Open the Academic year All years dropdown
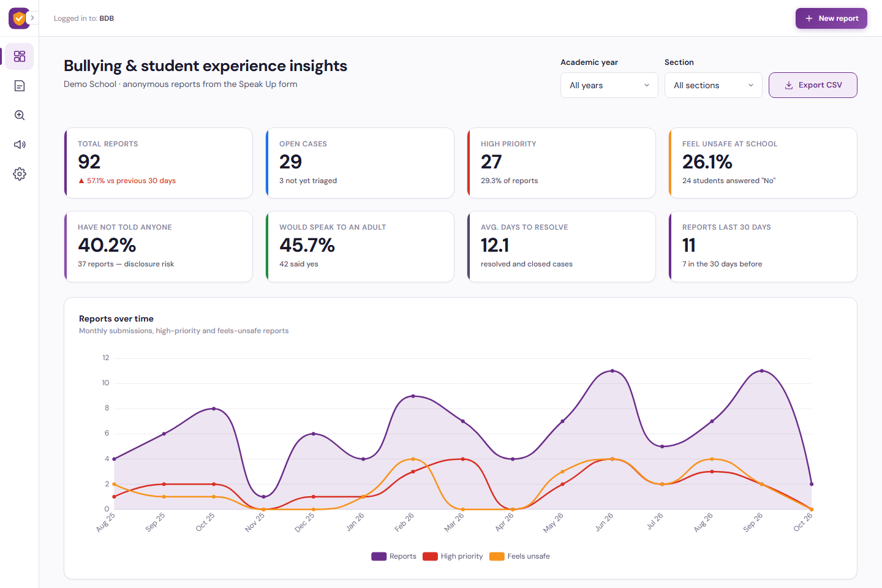Image resolution: width=882 pixels, height=588 pixels. point(609,85)
